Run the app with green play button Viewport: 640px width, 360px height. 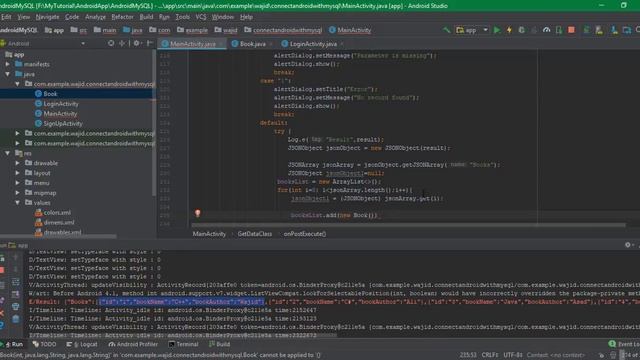click(497, 30)
